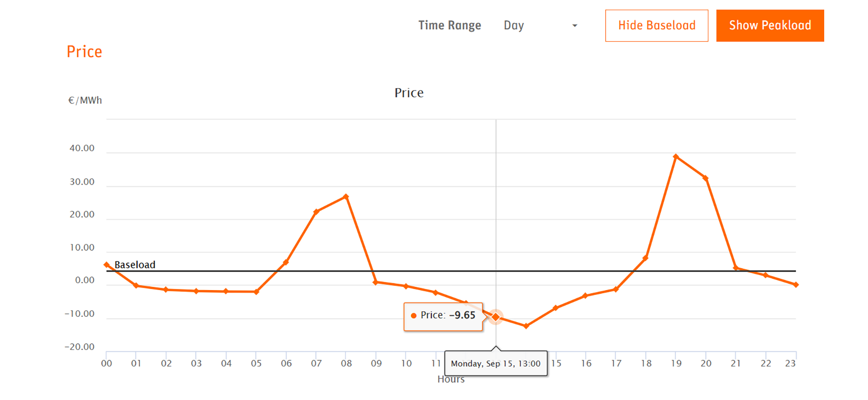This screenshot has width=868, height=400.
Task: Click the dropdown arrow next to Day
Action: (575, 26)
